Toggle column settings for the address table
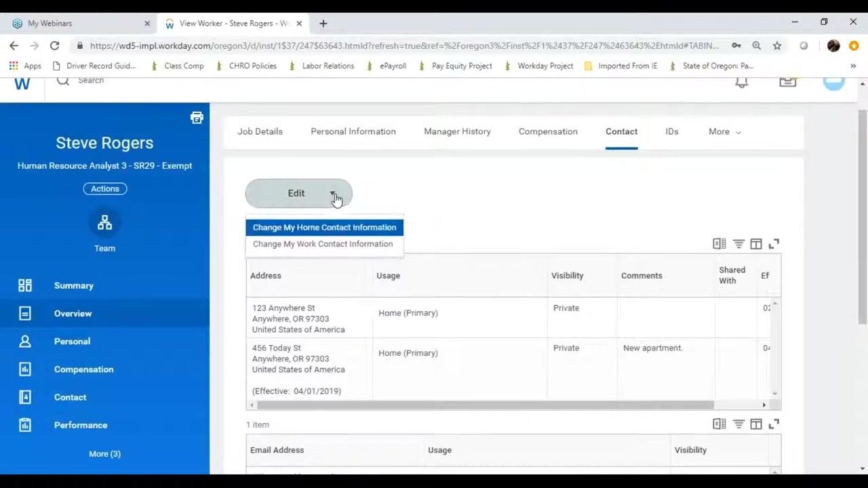Viewport: 868px width, 488px height. tap(756, 244)
